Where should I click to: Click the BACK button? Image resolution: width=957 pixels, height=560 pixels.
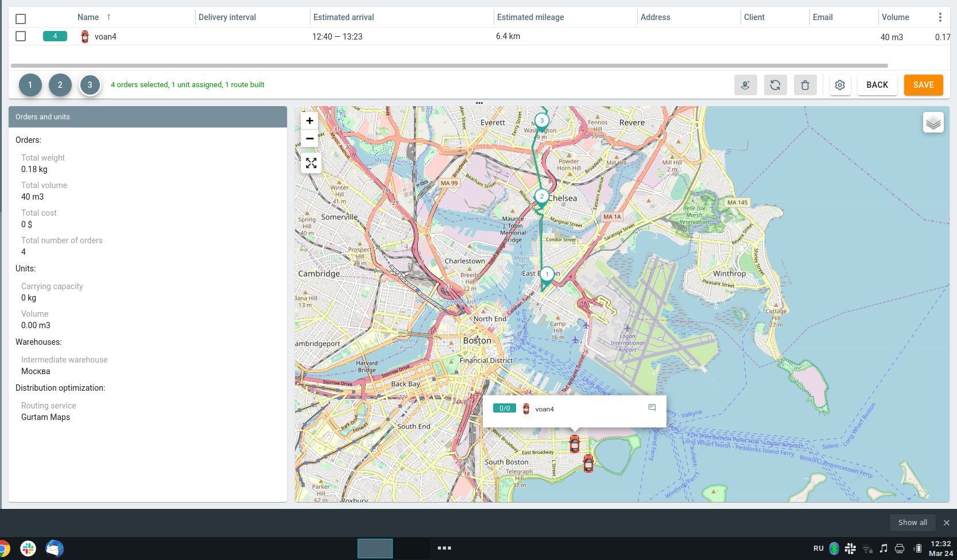tap(877, 85)
